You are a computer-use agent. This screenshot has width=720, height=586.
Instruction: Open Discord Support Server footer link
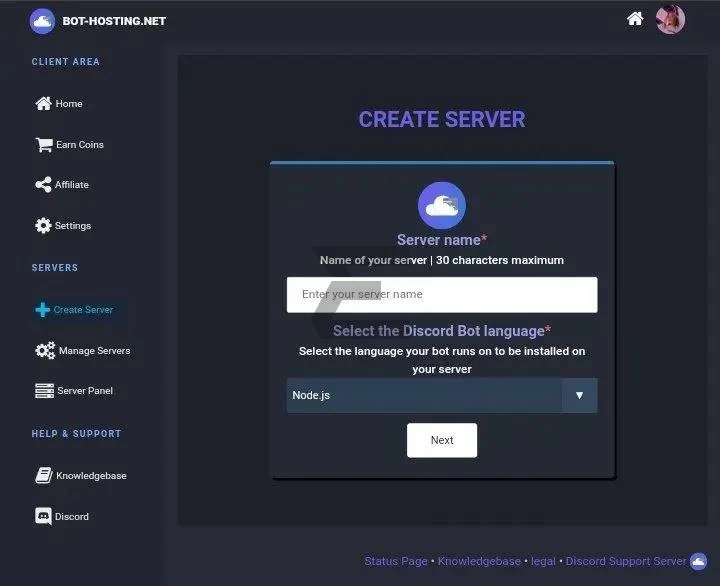pos(626,561)
